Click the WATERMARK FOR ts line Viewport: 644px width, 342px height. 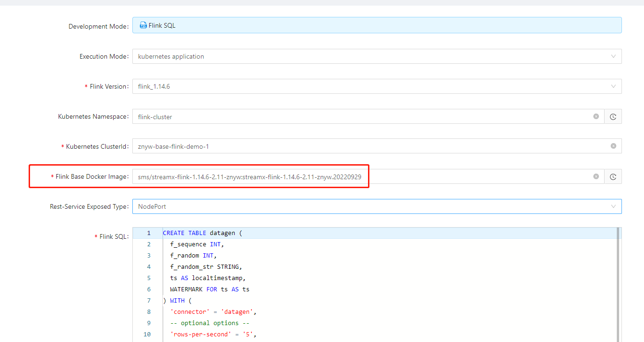pyautogui.click(x=209, y=289)
